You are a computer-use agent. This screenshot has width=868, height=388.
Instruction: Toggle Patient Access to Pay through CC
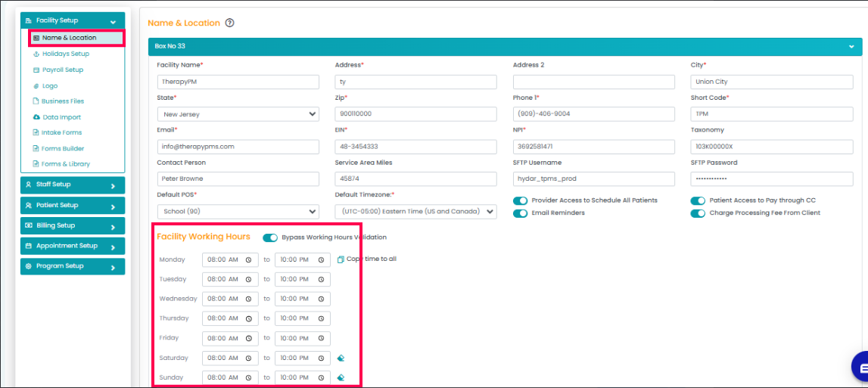[698, 200]
